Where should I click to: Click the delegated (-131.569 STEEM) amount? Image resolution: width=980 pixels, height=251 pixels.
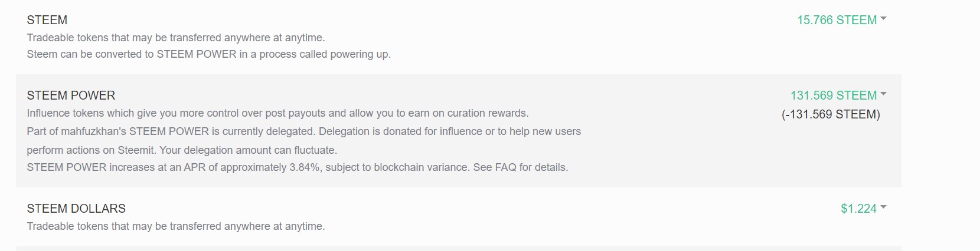[831, 114]
